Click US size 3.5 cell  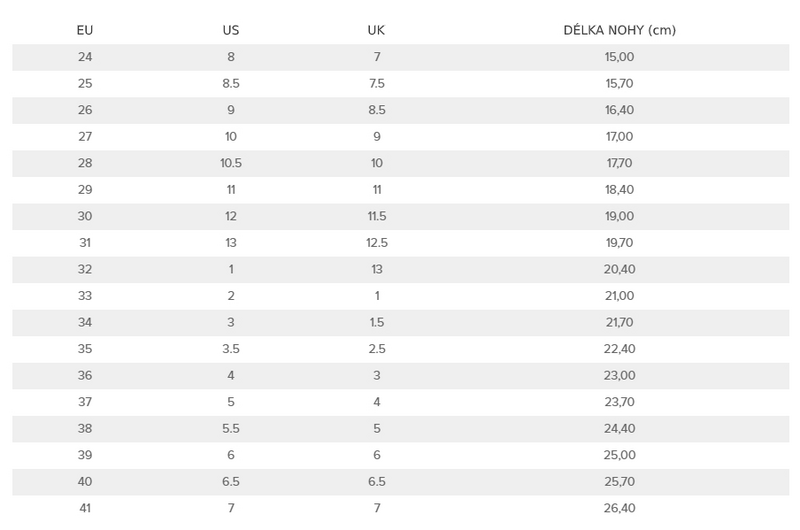(x=231, y=348)
